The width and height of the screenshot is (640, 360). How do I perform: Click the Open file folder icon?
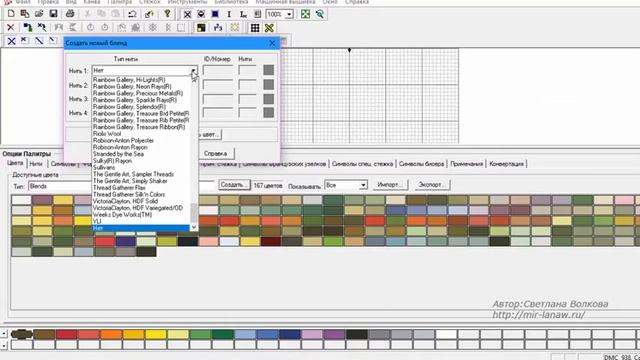(x=39, y=14)
